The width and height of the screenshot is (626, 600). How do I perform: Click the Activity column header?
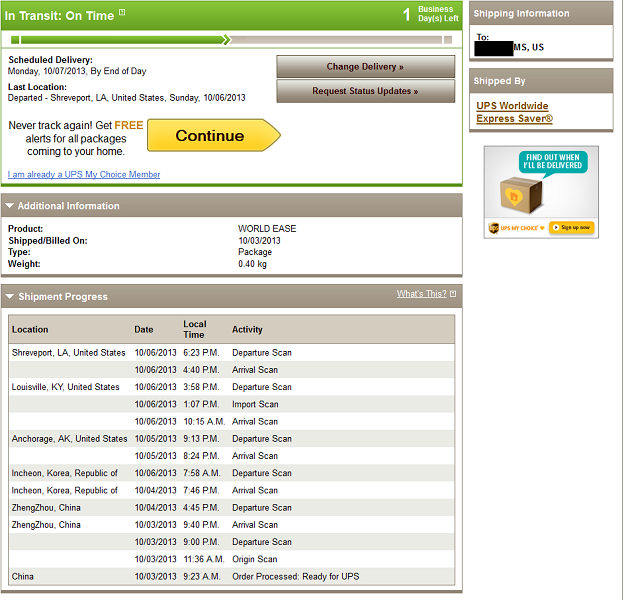pyautogui.click(x=247, y=330)
